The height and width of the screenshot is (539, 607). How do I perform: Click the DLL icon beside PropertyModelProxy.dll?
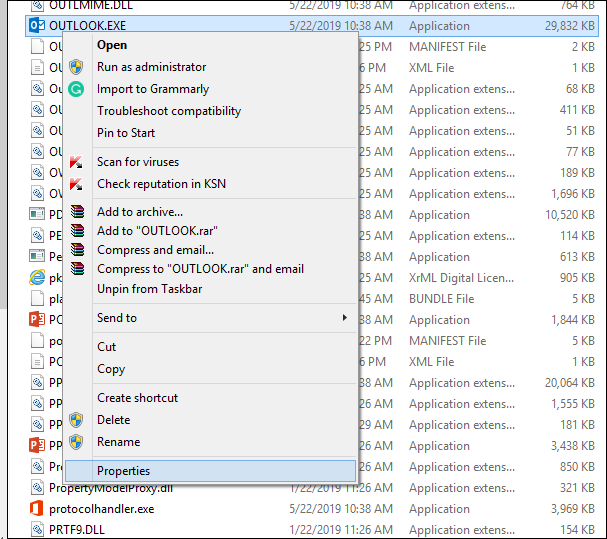click(x=37, y=488)
